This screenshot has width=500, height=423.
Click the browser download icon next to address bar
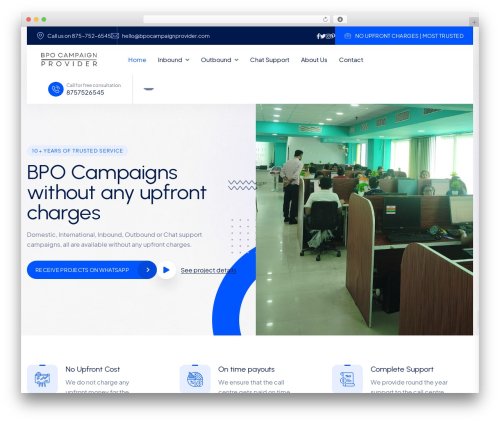coord(340,19)
